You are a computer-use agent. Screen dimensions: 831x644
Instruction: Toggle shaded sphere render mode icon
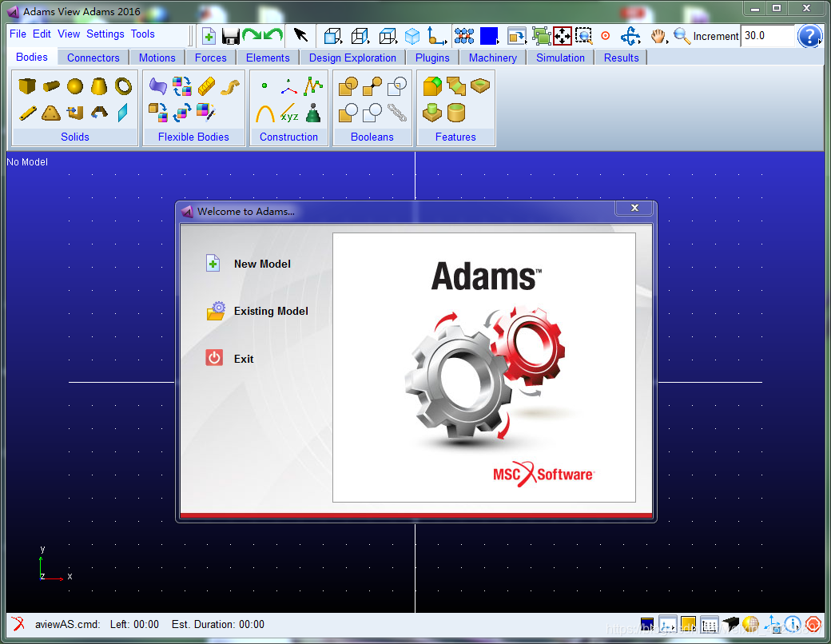pos(750,624)
